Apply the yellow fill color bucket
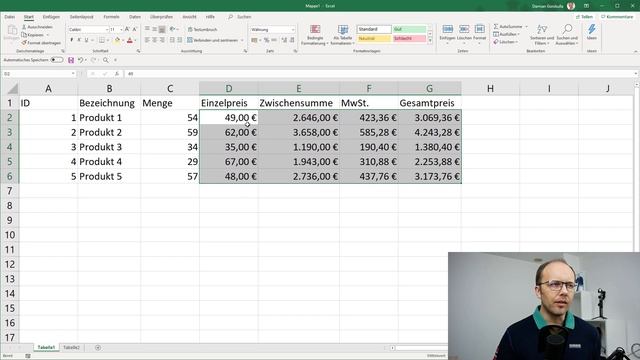640x360 pixels. point(117,40)
